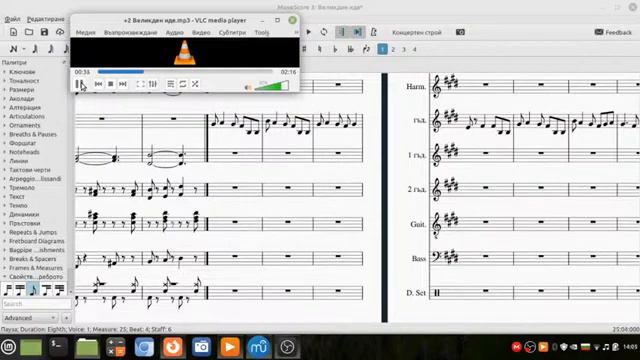This screenshot has width=640, height=360.
Task: Expand the Repeats & Jumps palette
Action: pyautogui.click(x=33, y=232)
